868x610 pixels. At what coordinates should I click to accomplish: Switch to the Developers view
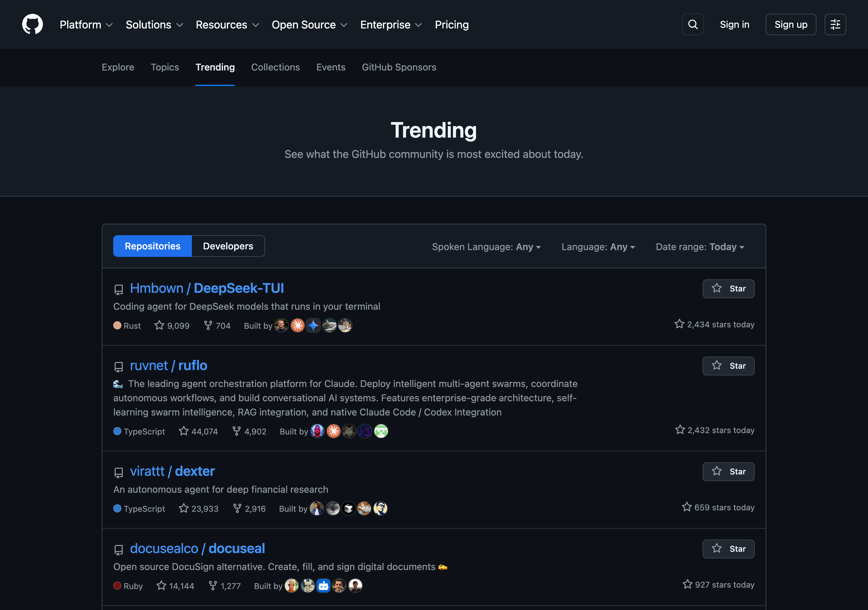point(228,246)
